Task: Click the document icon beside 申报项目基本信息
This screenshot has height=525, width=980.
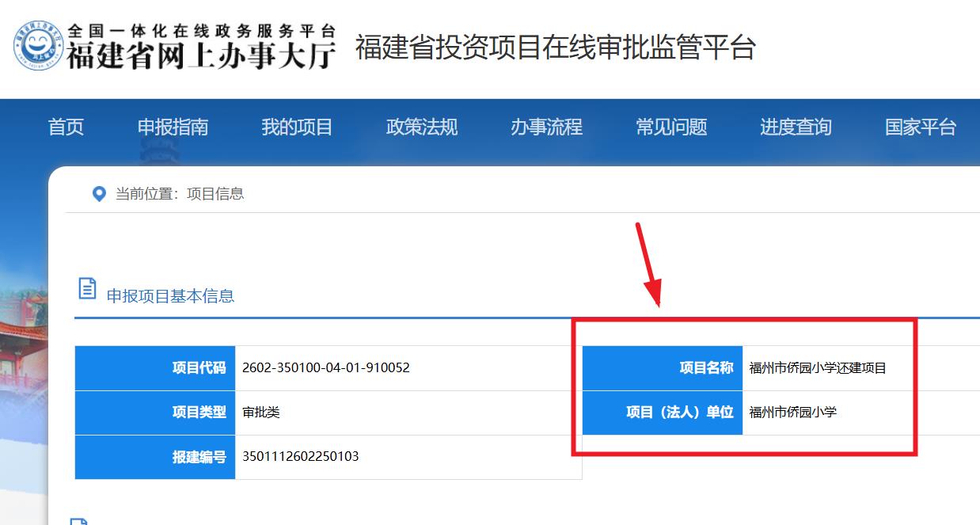Action: point(87,289)
